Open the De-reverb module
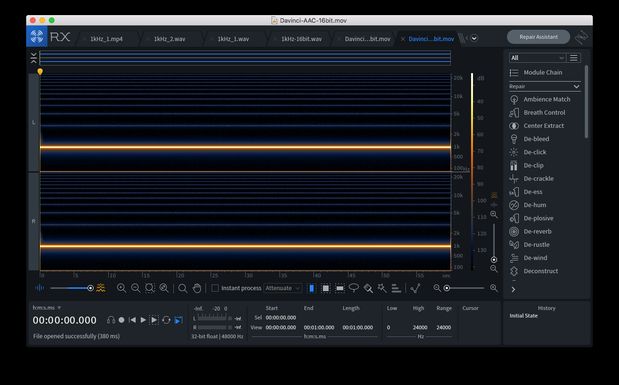 (x=531, y=232)
